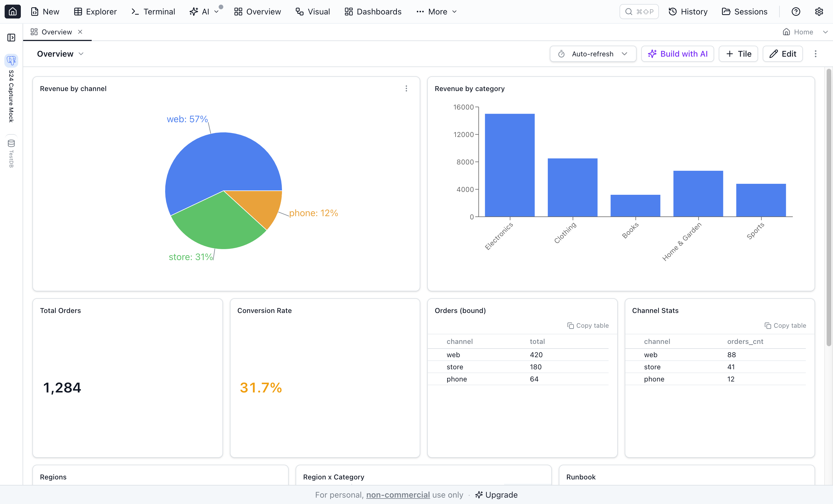Click total column header in Orders table

(537, 342)
